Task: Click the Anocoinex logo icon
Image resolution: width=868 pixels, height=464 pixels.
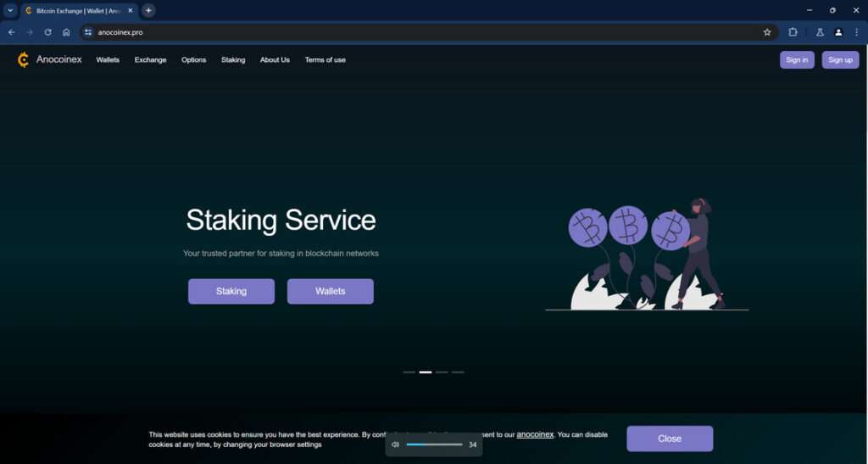Action: 23,59
